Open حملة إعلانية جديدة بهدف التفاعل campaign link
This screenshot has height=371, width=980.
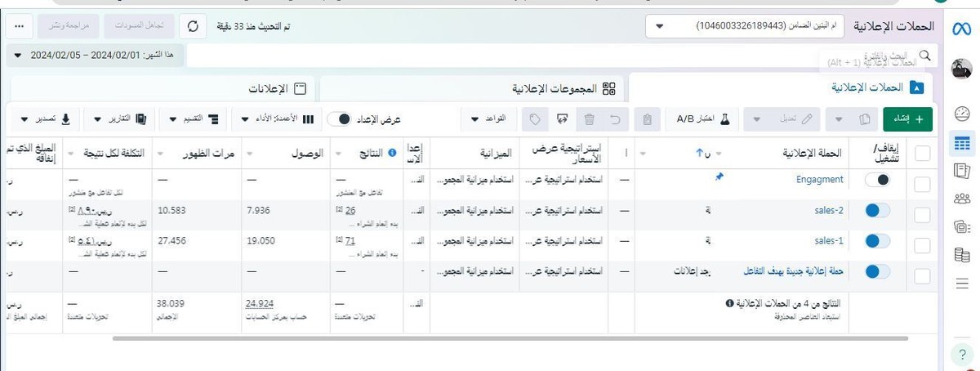[x=793, y=270]
